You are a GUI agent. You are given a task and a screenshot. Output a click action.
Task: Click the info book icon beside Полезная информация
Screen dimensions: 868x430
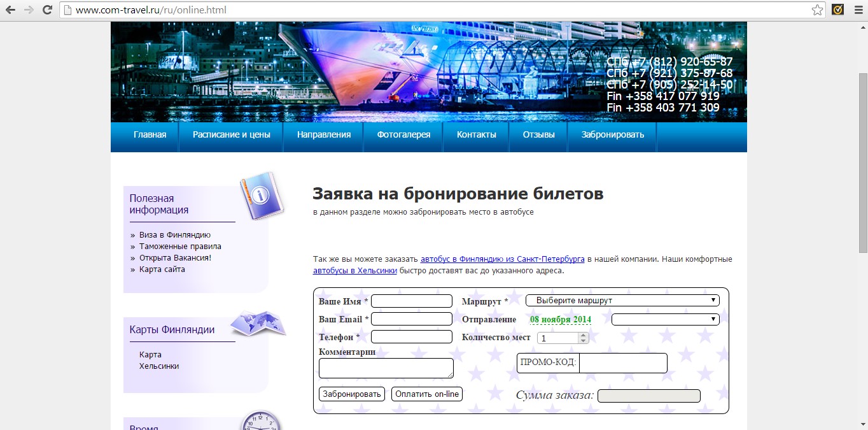260,196
